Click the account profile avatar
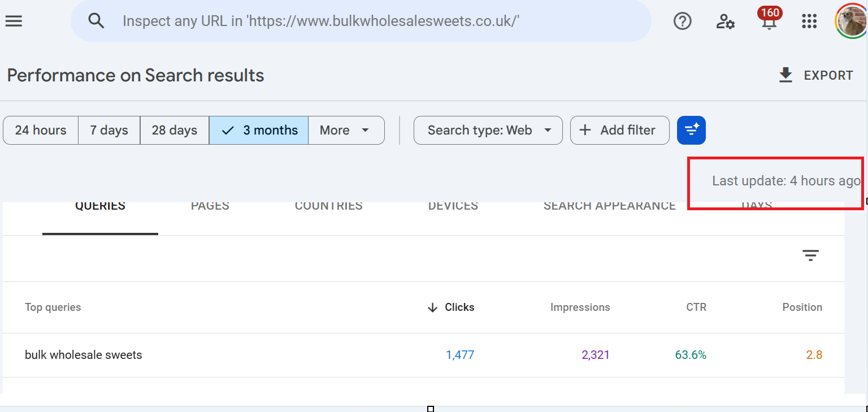 pyautogui.click(x=852, y=21)
